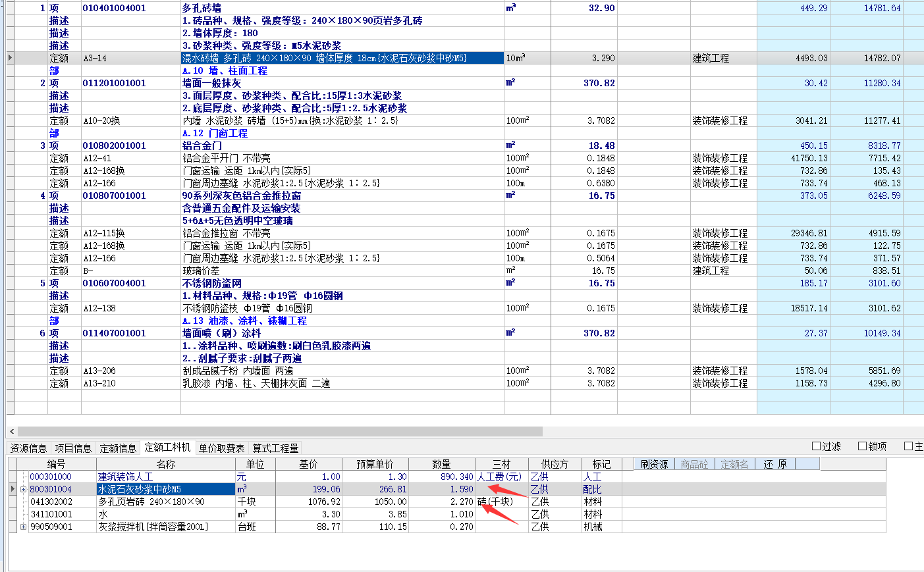Click the 商品砼 button
Viewport: 924px width, 572px height.
694,464
